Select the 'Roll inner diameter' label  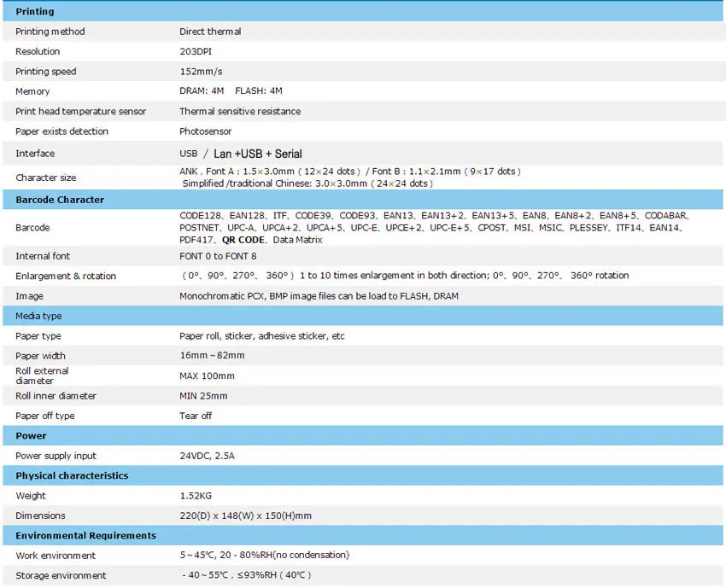(x=56, y=396)
